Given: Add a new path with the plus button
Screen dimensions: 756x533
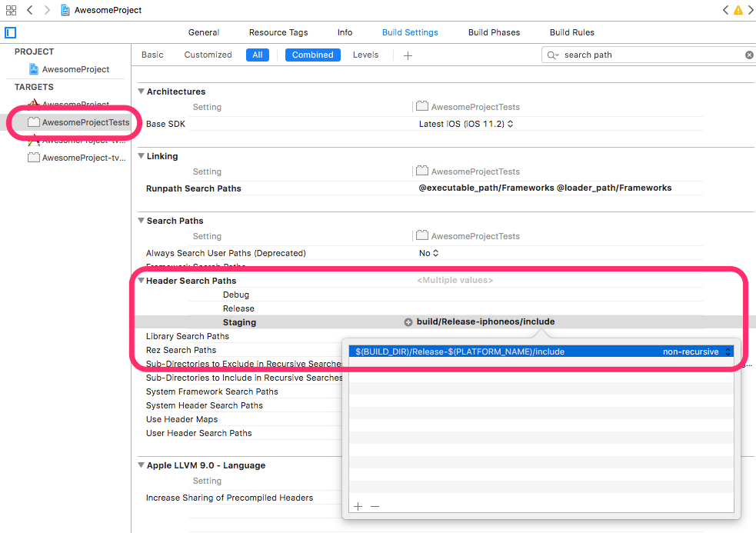Looking at the screenshot, I should point(357,506).
